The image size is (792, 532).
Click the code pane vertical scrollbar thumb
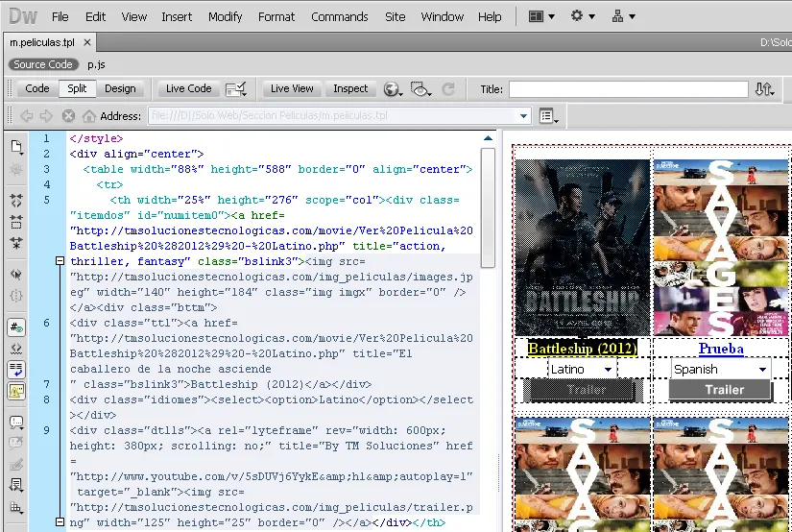(x=488, y=207)
